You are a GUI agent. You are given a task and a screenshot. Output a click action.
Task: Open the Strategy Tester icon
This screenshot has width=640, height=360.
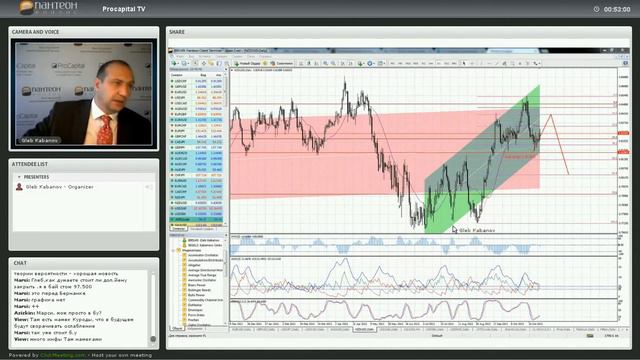(227, 63)
